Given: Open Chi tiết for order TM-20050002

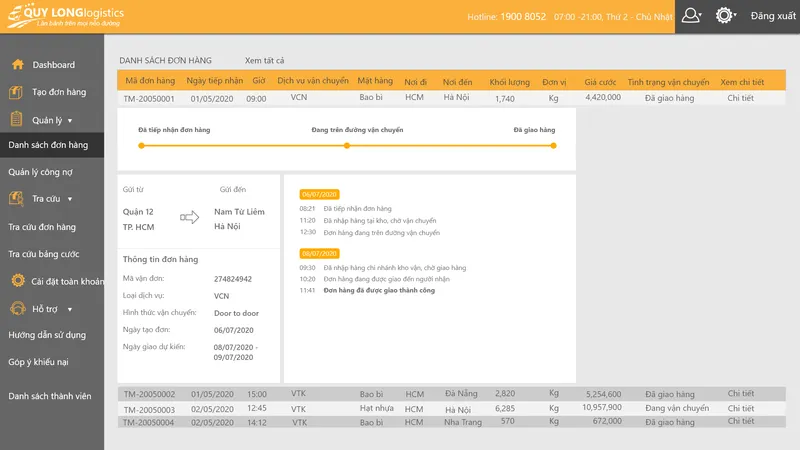Looking at the screenshot, I should tap(741, 393).
